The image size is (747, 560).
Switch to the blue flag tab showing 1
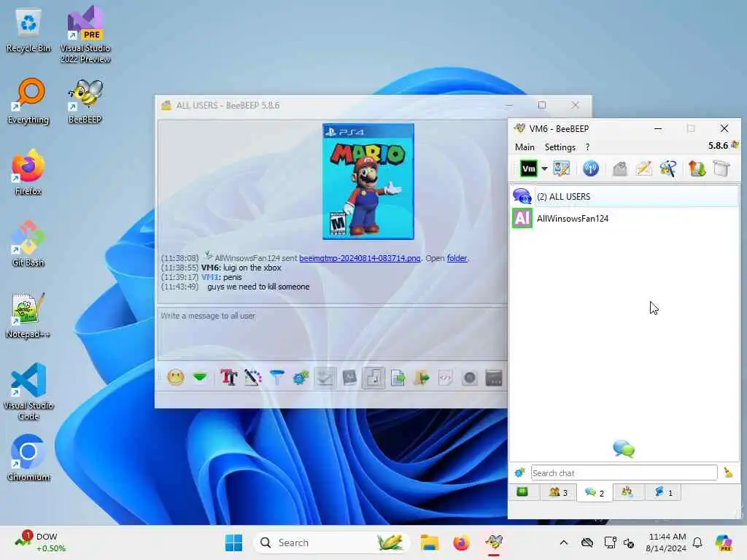[663, 492]
